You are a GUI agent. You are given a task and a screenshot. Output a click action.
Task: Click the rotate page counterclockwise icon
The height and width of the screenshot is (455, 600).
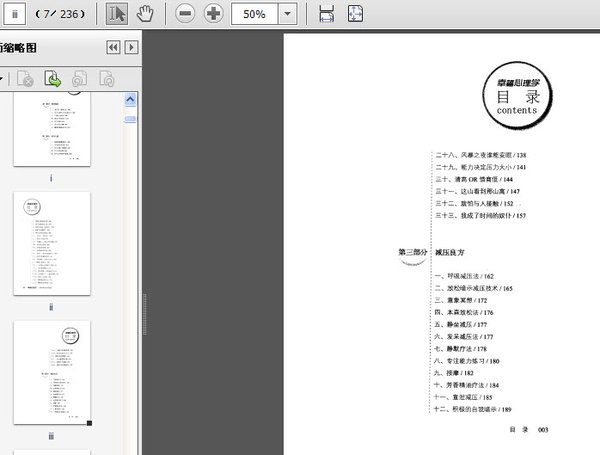coord(80,79)
